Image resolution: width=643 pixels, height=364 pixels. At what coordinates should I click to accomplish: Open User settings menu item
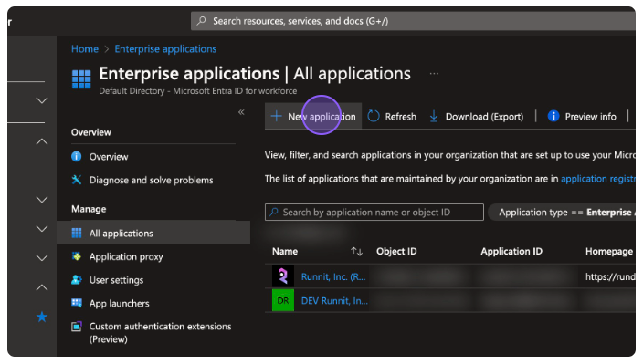pyautogui.click(x=116, y=280)
